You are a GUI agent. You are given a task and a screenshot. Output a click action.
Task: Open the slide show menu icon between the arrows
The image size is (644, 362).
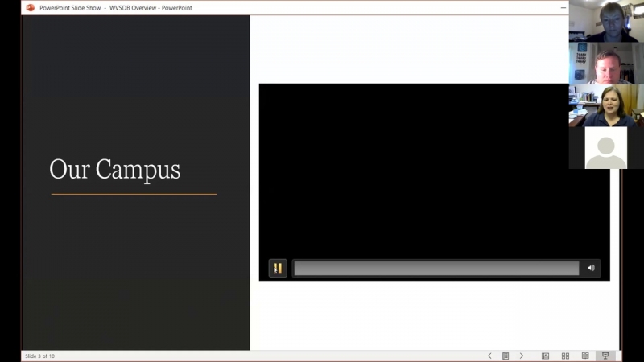pos(506,356)
